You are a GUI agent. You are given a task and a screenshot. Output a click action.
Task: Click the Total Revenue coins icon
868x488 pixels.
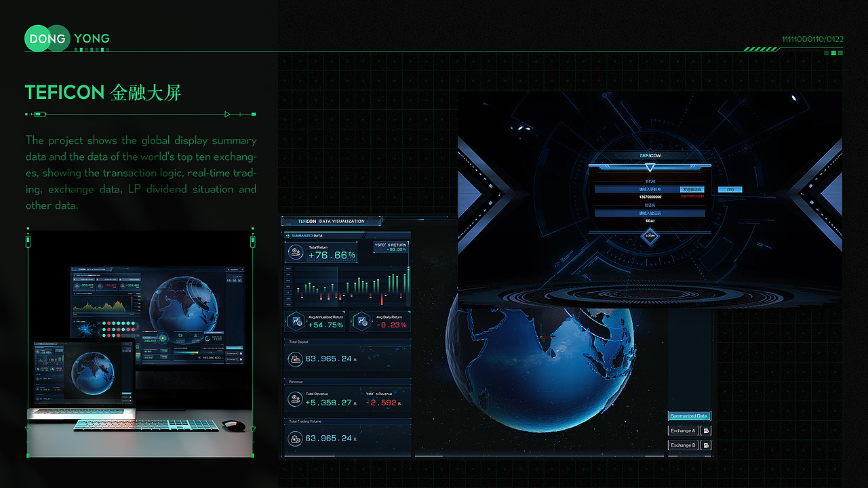pos(296,399)
